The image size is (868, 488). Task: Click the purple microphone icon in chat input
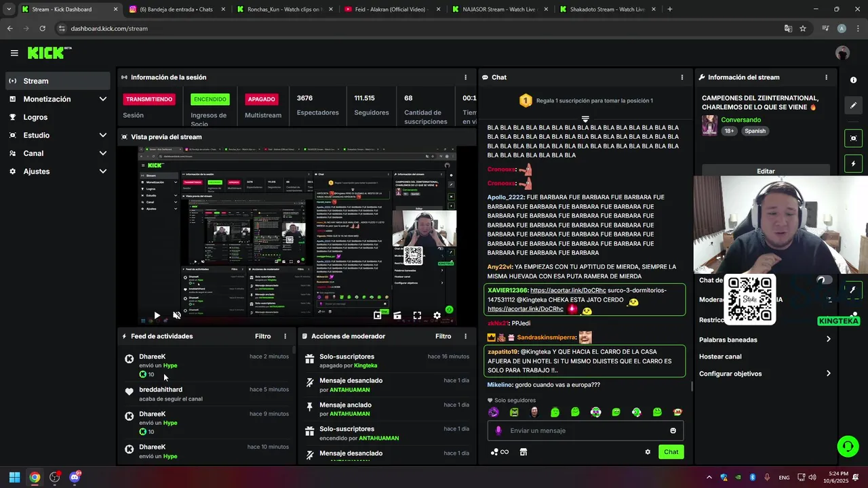pyautogui.click(x=498, y=430)
